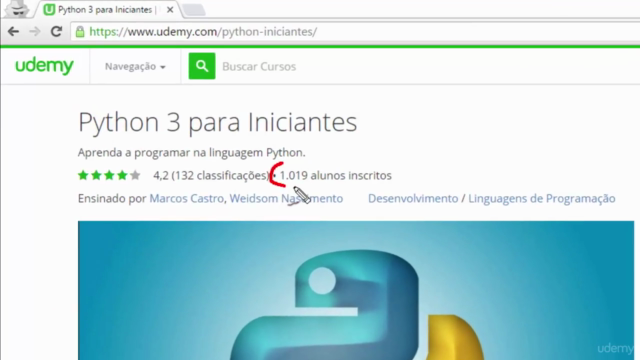Open the Desenvolvimento category link

413,198
